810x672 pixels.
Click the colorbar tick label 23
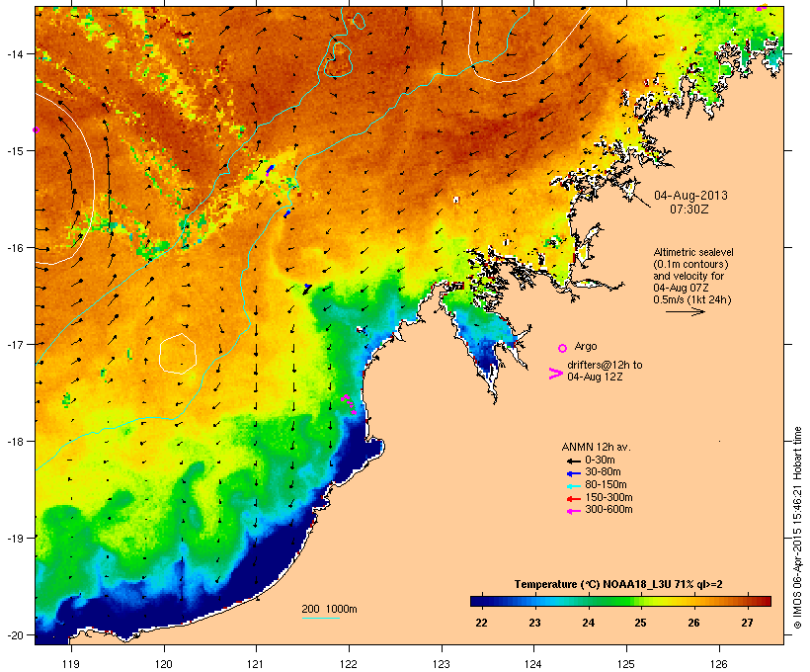534,623
